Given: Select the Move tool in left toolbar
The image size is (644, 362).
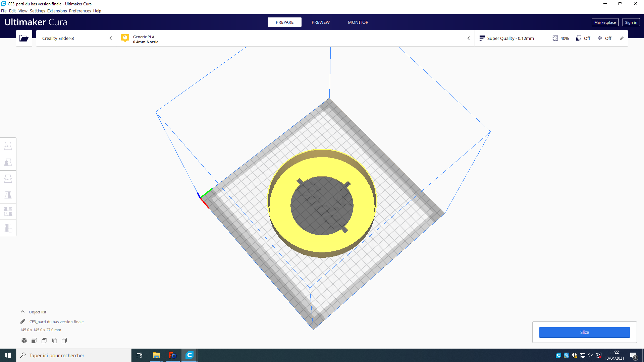Looking at the screenshot, I should [x=8, y=146].
